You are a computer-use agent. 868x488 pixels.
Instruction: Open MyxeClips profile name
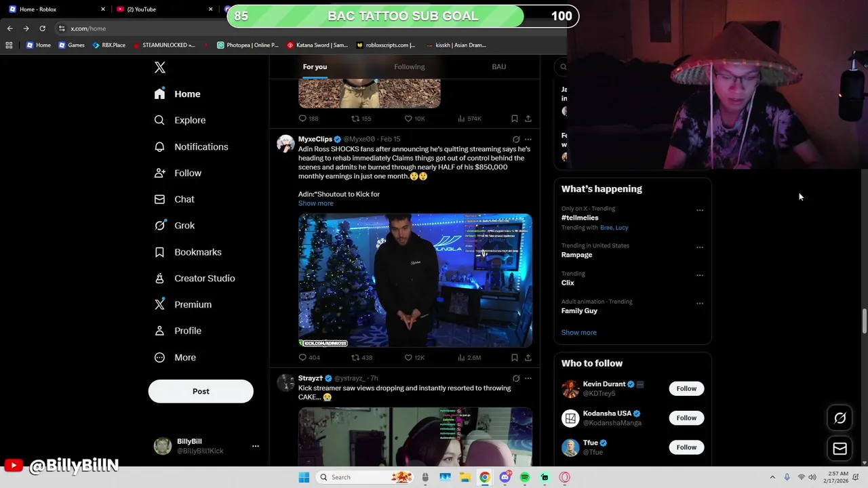(x=315, y=139)
